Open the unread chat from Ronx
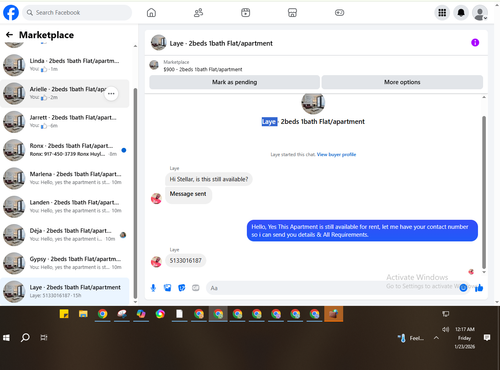The image size is (500, 370). 65,150
